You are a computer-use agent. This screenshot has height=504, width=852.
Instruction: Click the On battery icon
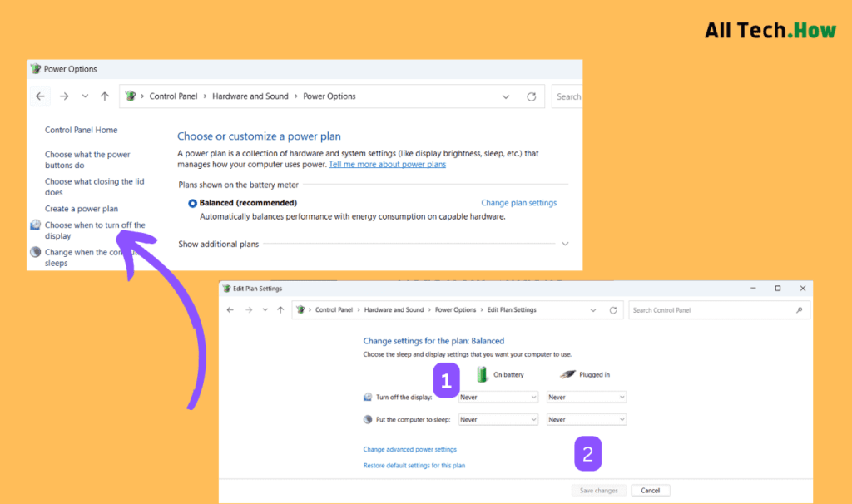pos(482,374)
